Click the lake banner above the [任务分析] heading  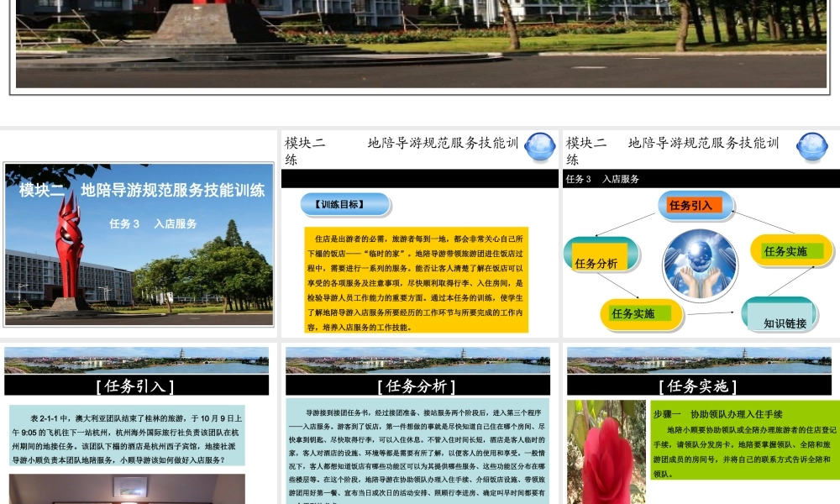(x=416, y=360)
